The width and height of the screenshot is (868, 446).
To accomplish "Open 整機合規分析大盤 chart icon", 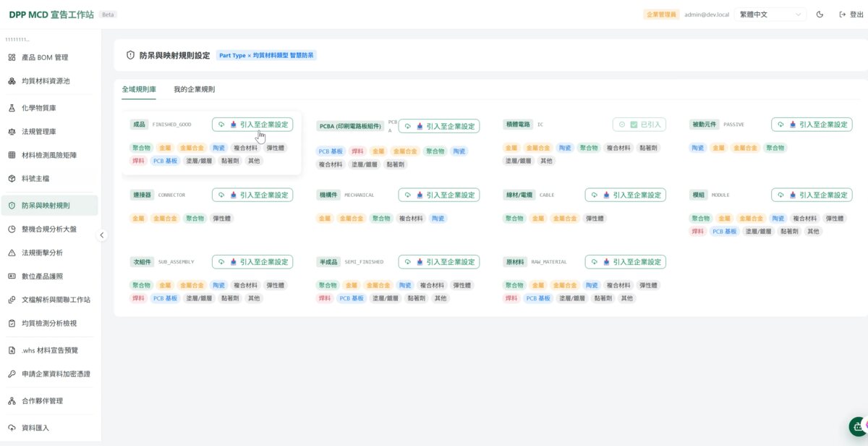I will click(x=12, y=229).
